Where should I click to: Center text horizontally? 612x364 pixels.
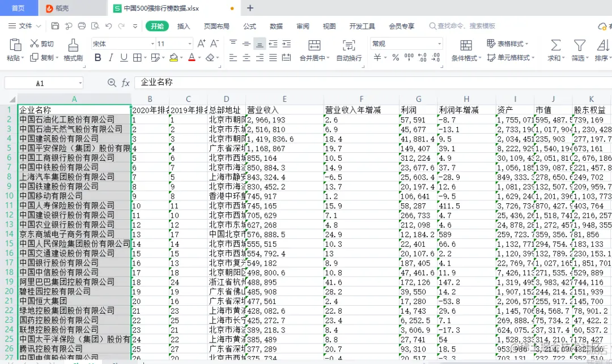tap(246, 58)
